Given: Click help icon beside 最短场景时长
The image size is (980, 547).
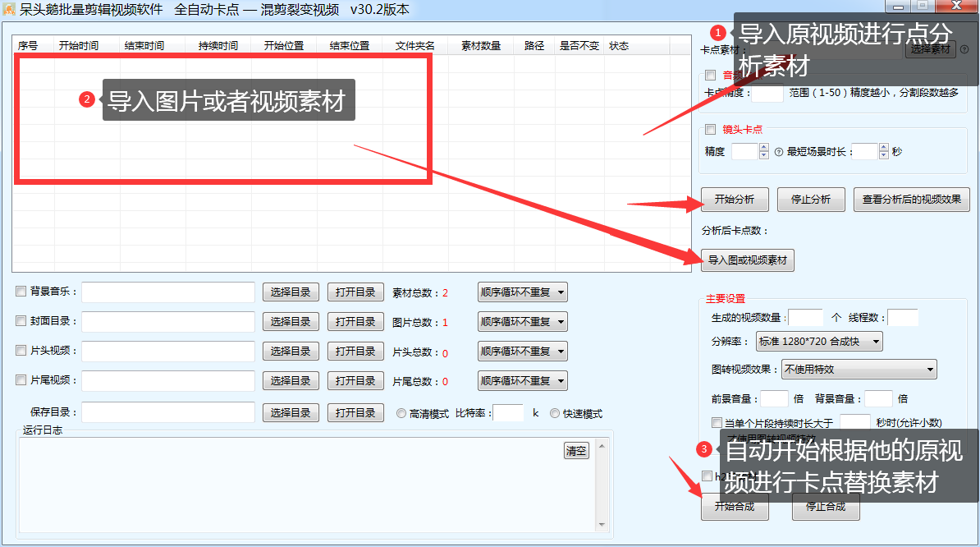Looking at the screenshot, I should click(779, 152).
